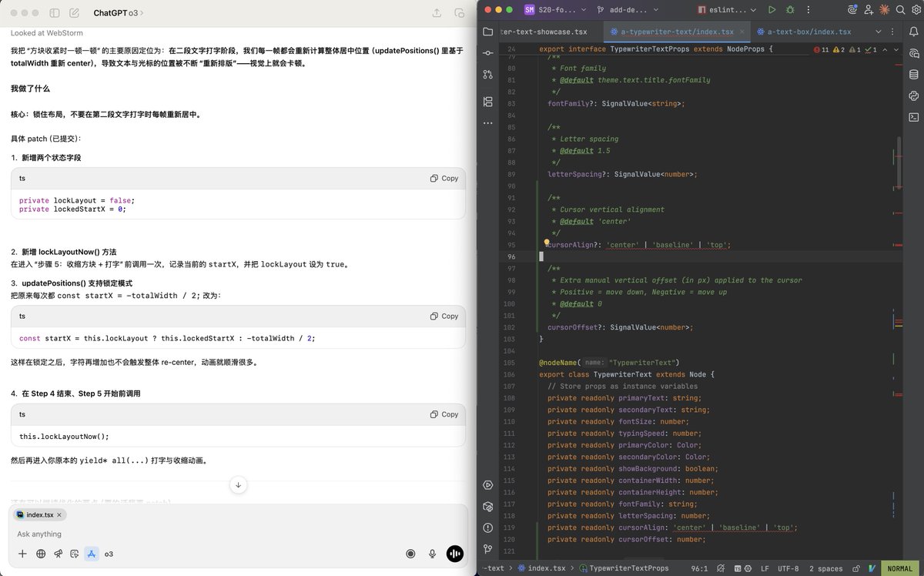Switch to a-text-box/index.tsx tab

[x=804, y=32]
